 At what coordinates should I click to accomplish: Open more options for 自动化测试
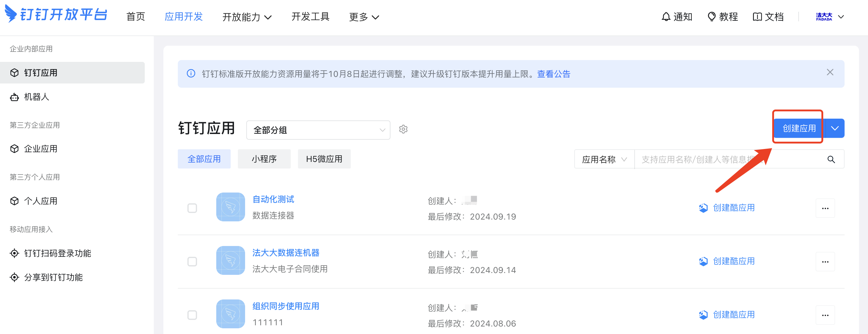[x=825, y=208]
